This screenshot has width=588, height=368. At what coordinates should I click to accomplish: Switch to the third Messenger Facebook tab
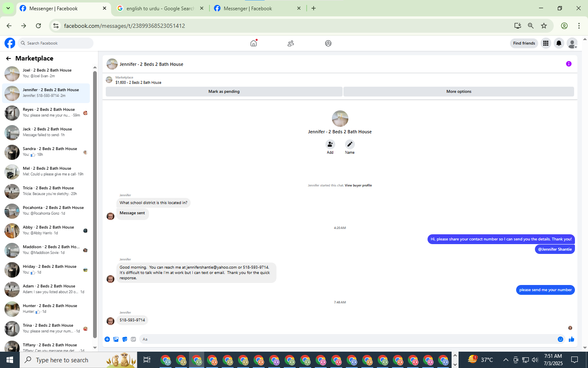(x=257, y=8)
